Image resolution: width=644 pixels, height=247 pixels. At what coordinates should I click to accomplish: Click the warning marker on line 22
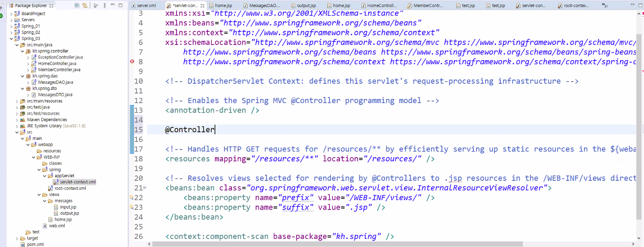132,197
